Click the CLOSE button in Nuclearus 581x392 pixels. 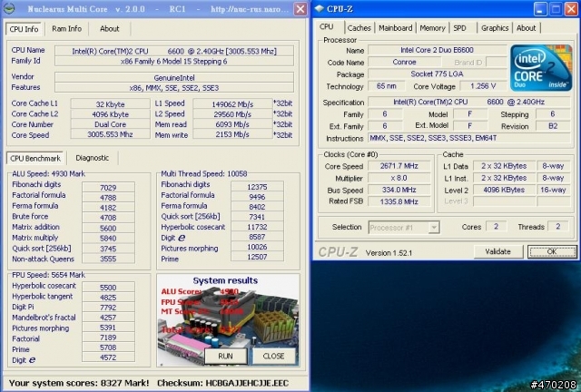(x=273, y=356)
